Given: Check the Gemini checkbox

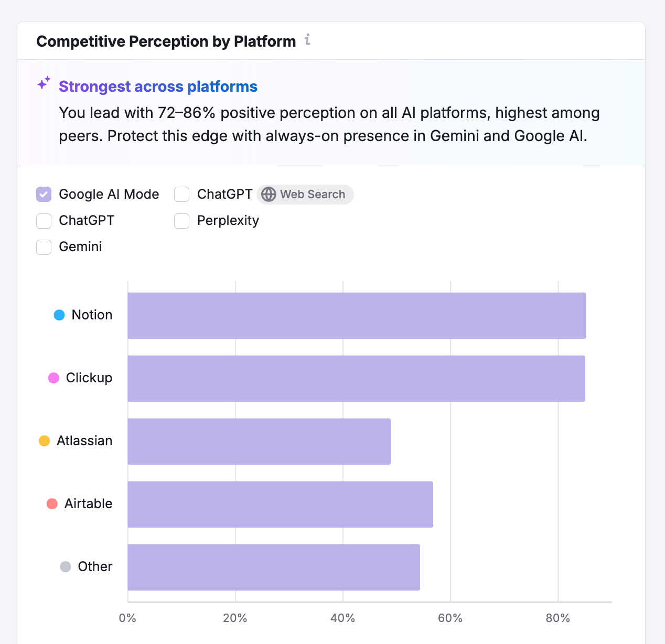Looking at the screenshot, I should coord(44,247).
